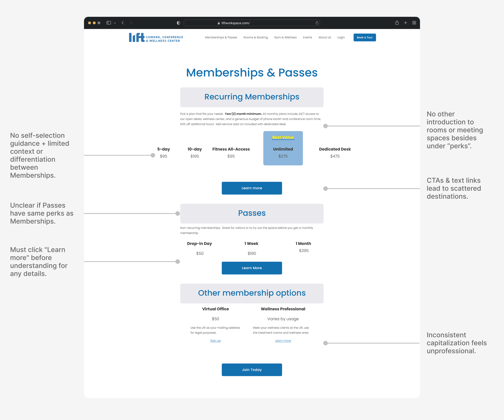Open the Share icon in toolbar
504x420 pixels.
point(397,23)
